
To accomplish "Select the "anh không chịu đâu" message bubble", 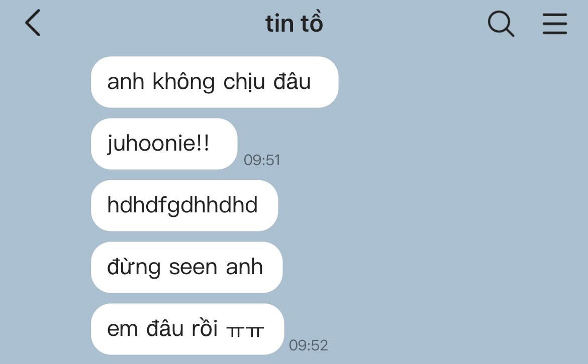I will pyautogui.click(x=215, y=82).
